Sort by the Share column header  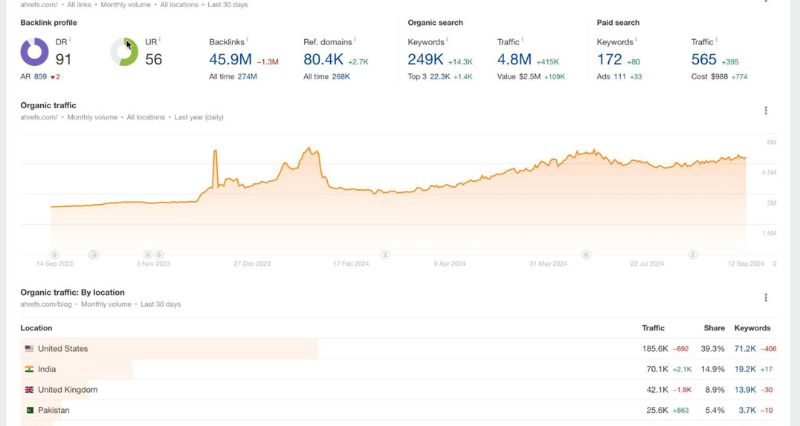tap(714, 328)
